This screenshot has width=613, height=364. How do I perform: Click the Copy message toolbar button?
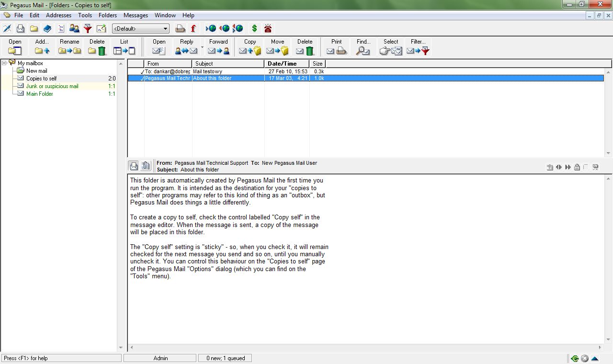pos(250,47)
